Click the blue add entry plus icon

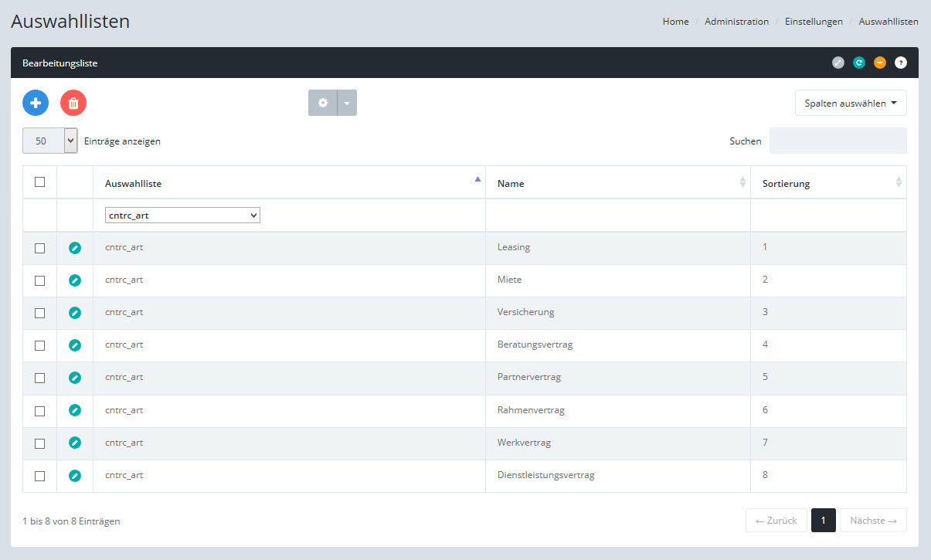36,103
